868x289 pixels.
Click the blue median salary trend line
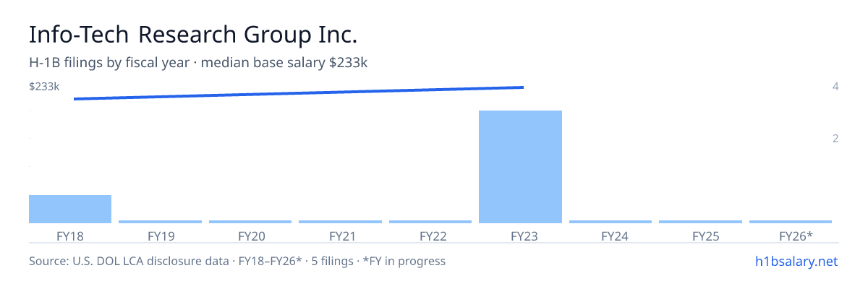pyautogui.click(x=299, y=93)
